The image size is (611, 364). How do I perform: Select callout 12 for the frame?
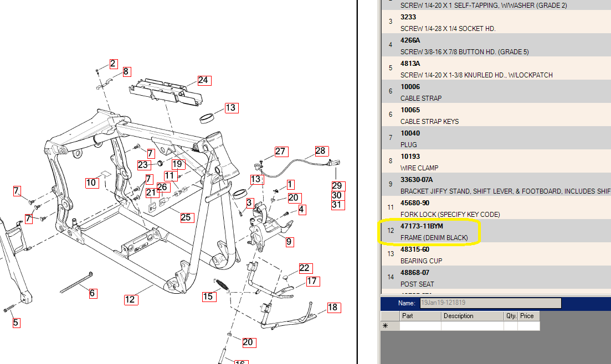[x=130, y=300]
